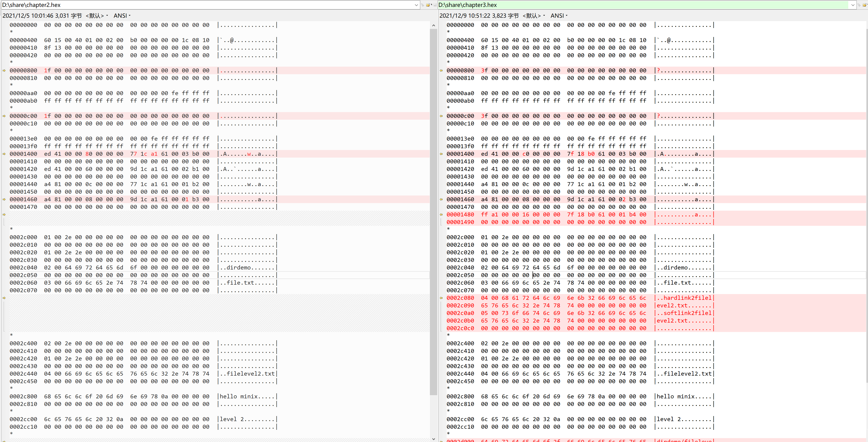This screenshot has height=442, width=868.
Task: Click left difference arrow marker at row 00000800
Action: 4,71
